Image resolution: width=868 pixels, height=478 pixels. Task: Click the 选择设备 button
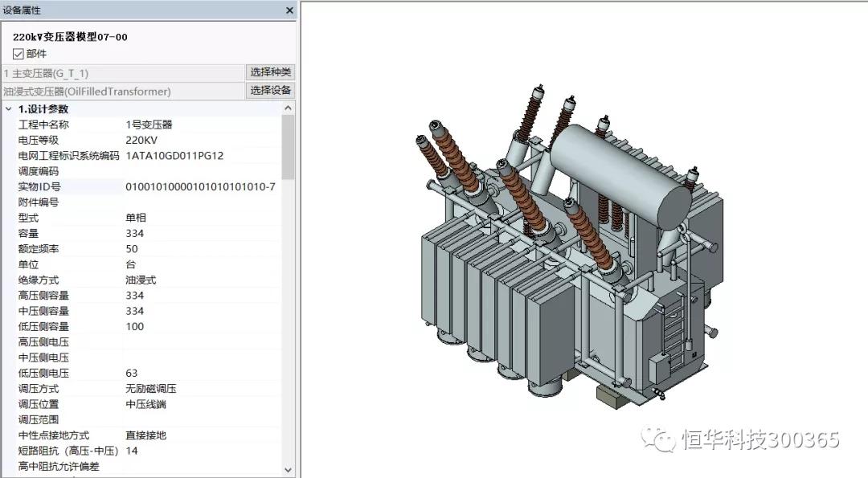270,91
